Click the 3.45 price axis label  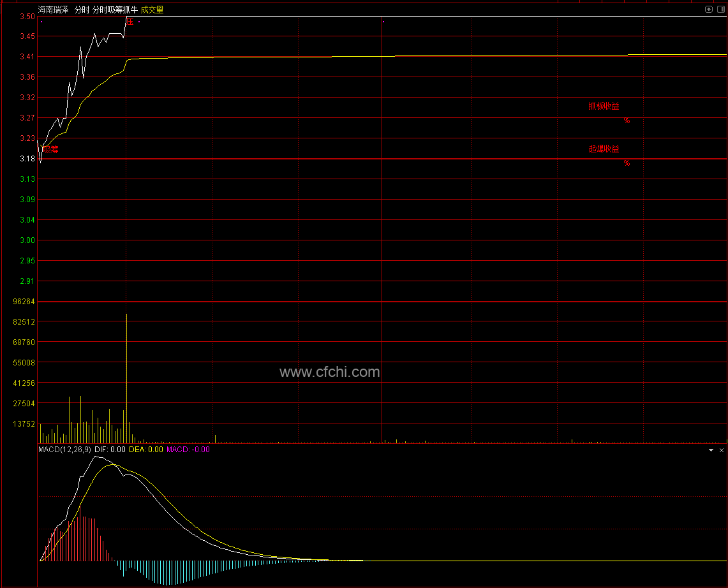click(27, 36)
